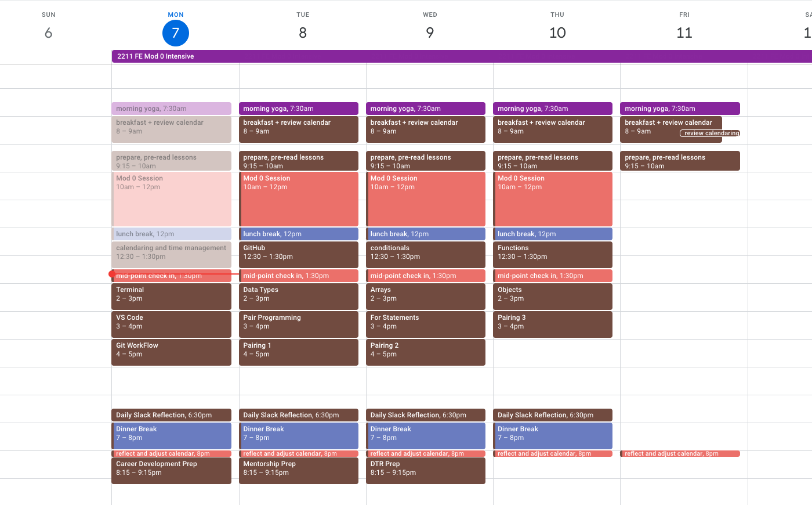The width and height of the screenshot is (812, 505).
Task: Open Monday's "Terminal" event
Action: pyautogui.click(x=171, y=296)
